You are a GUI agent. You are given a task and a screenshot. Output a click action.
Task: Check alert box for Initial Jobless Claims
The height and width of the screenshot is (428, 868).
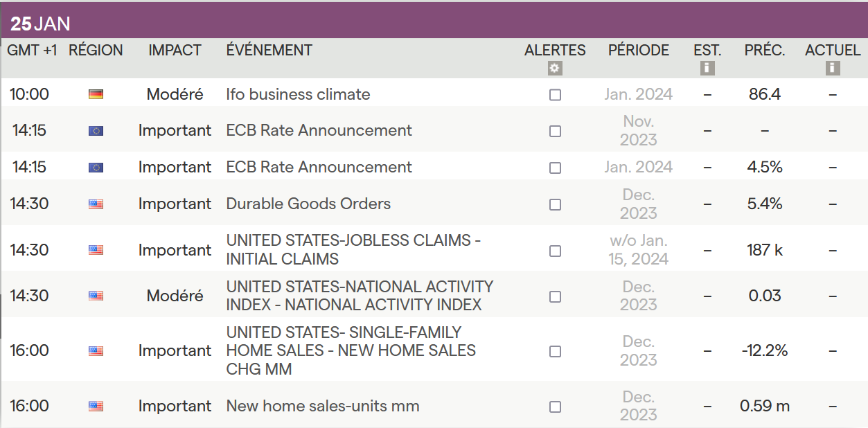pos(555,251)
